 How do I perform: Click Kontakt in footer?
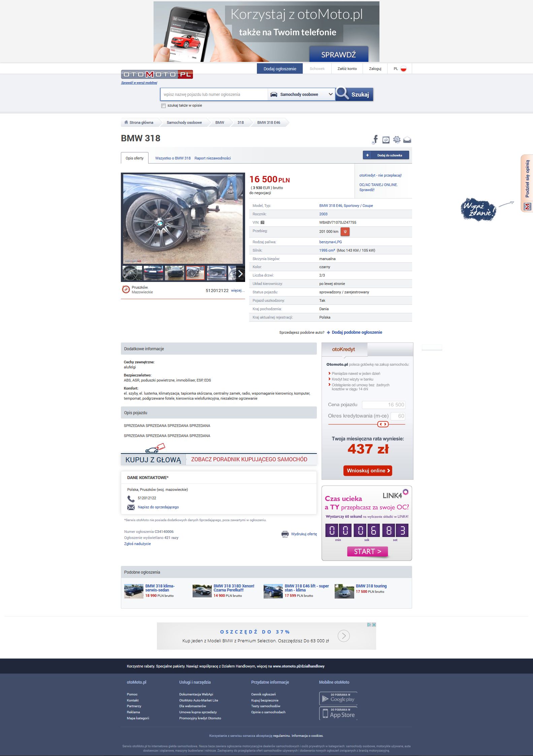pyautogui.click(x=133, y=700)
